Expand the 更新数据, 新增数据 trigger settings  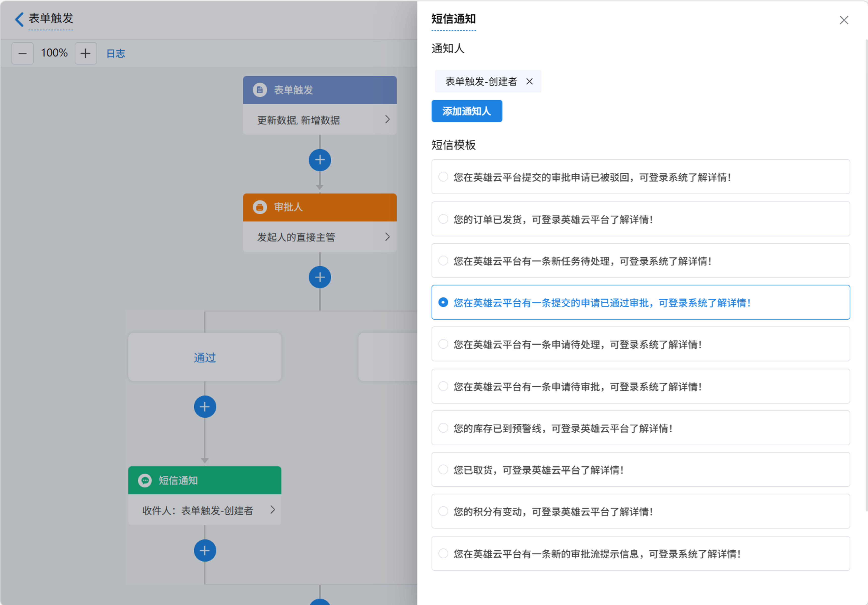(x=387, y=119)
